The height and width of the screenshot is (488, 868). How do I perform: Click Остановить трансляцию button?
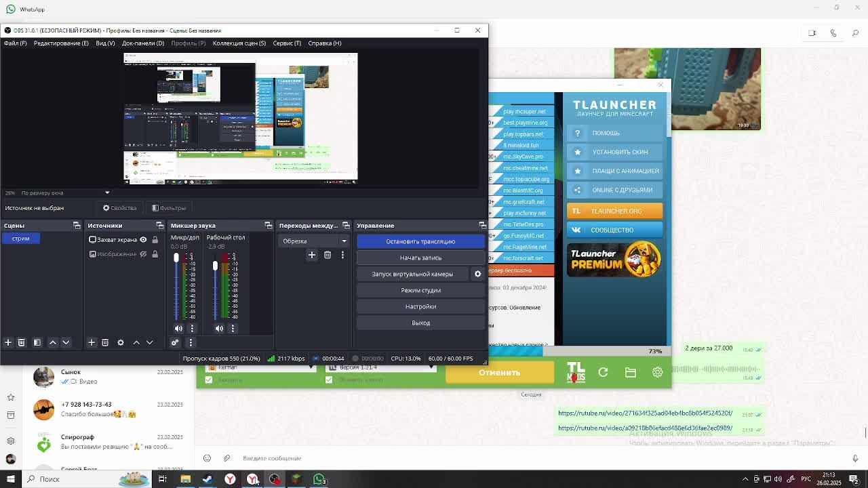420,241
